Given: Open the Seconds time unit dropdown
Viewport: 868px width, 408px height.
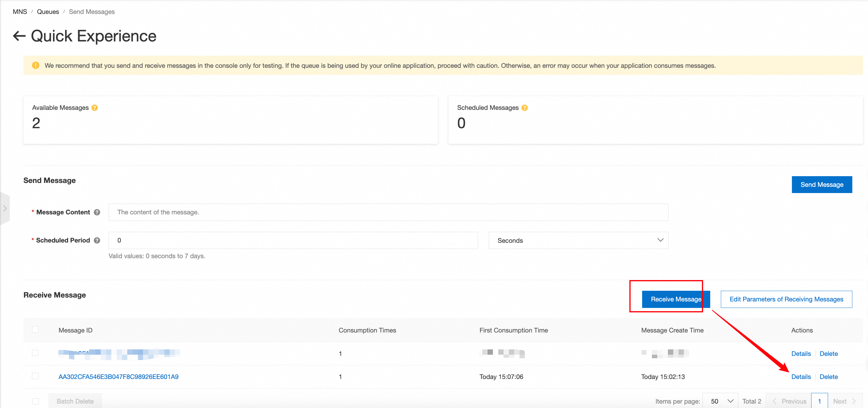Looking at the screenshot, I should point(578,240).
